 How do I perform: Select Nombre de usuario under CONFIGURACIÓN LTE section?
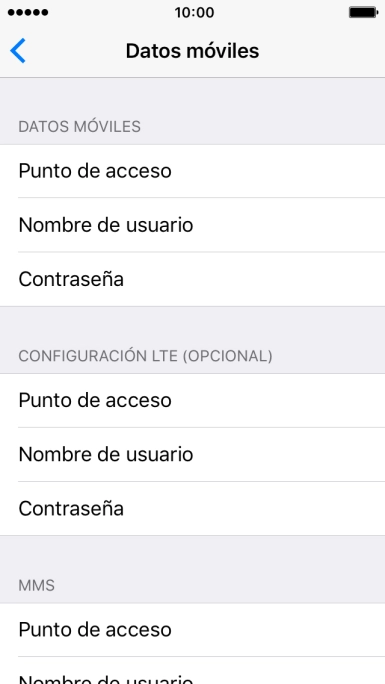[192, 455]
